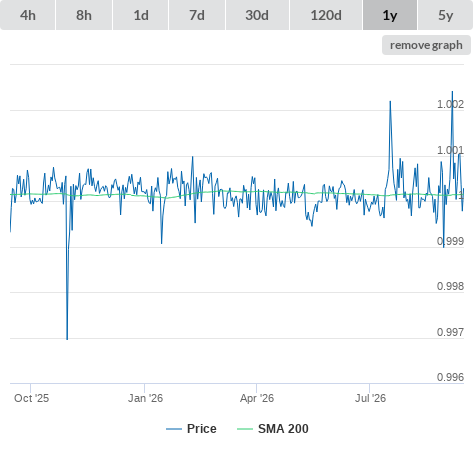
Task: Select the 30d range tab
Action: 257,15
